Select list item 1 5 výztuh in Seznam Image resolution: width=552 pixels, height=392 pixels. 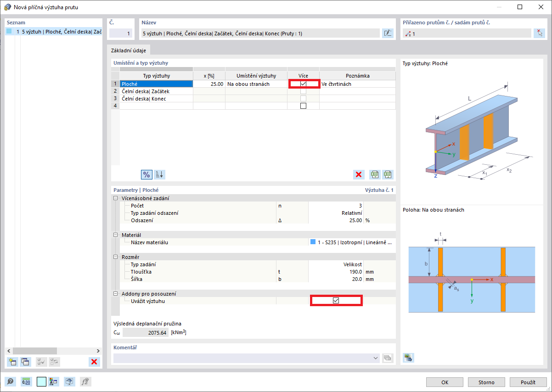pyautogui.click(x=54, y=32)
